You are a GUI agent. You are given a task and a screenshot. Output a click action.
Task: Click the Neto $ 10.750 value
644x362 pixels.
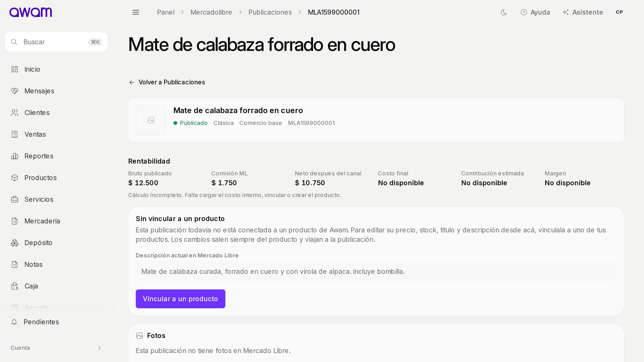[310, 183]
